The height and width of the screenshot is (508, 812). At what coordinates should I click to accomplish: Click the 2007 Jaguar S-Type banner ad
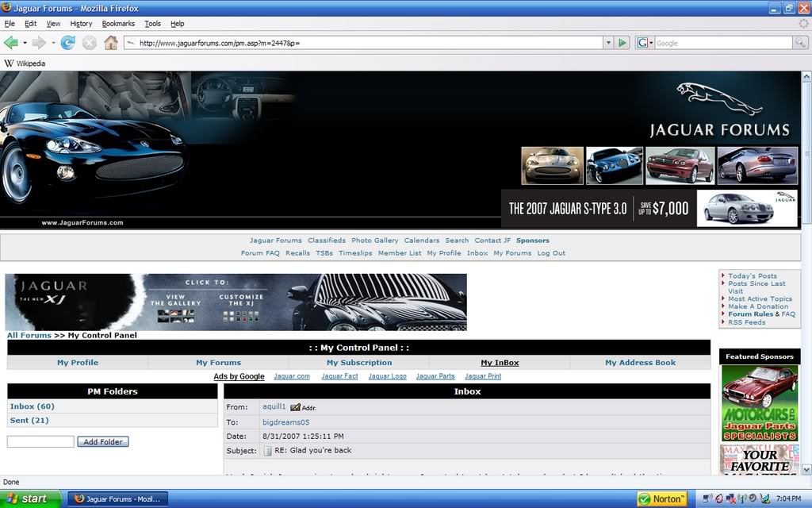coord(649,209)
